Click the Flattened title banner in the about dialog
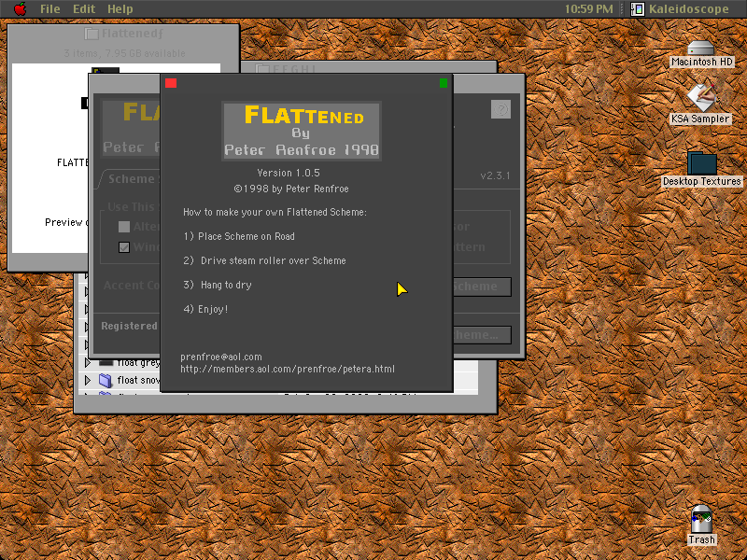The height and width of the screenshot is (560, 747). (302, 131)
